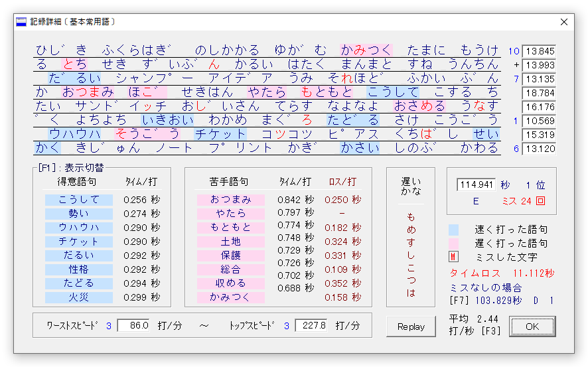Click the トップスピード label
The width and height of the screenshot is (588, 367).
click(252, 325)
